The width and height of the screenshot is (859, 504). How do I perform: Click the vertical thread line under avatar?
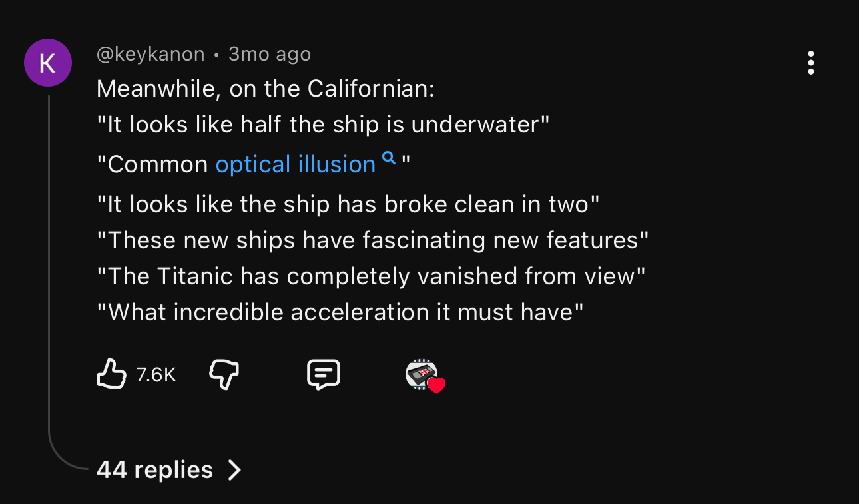click(x=49, y=266)
